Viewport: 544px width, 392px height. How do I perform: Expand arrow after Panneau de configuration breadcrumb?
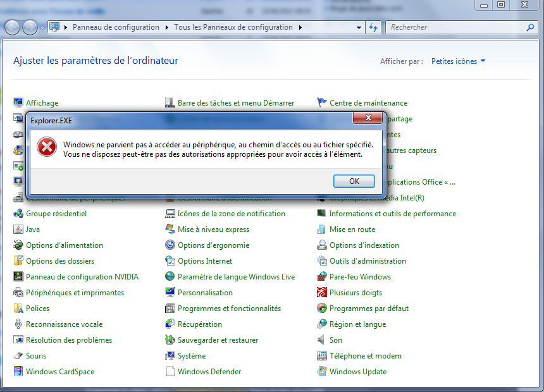pyautogui.click(x=166, y=27)
